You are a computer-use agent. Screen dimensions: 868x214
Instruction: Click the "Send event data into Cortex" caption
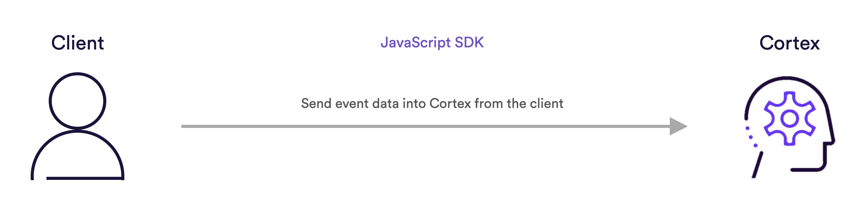click(x=432, y=104)
